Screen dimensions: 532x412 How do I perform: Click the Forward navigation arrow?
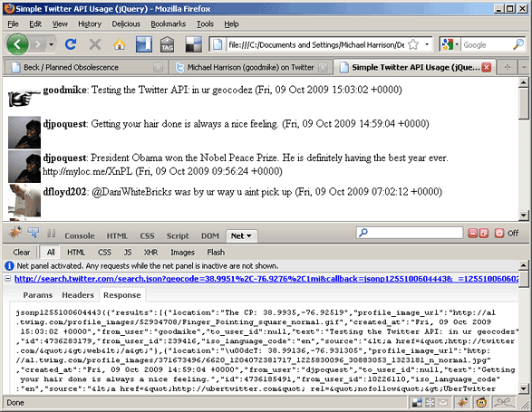38,44
